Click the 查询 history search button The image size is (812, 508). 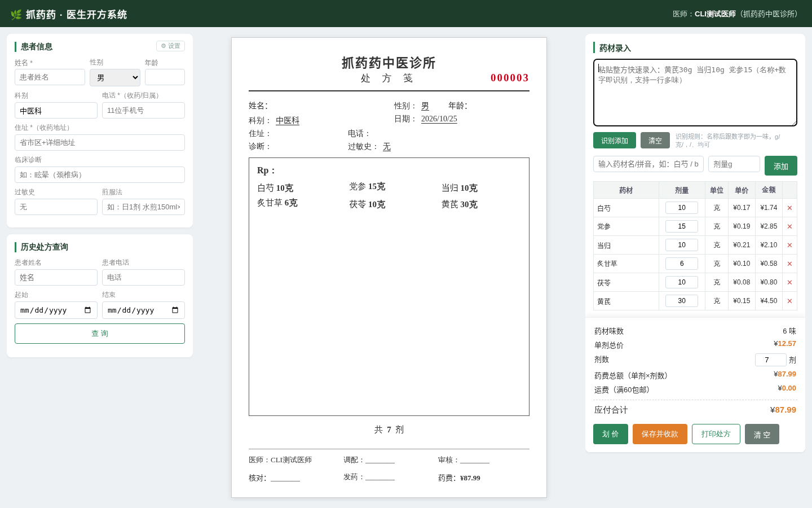[100, 334]
